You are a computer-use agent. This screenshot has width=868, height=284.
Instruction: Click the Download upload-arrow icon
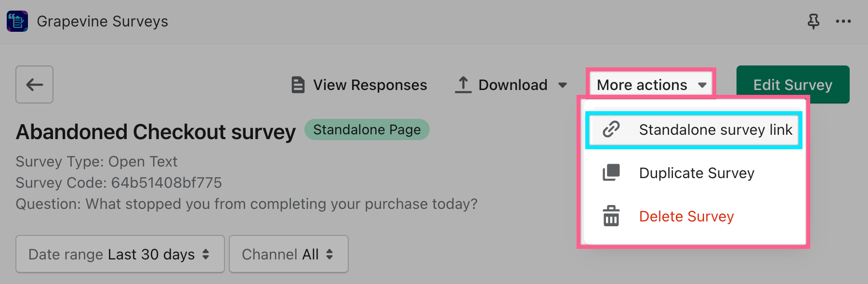(x=463, y=85)
